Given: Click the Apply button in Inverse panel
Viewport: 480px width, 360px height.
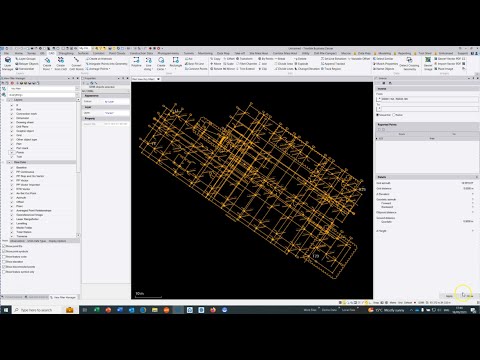Looking at the screenshot, I should 449,296.
